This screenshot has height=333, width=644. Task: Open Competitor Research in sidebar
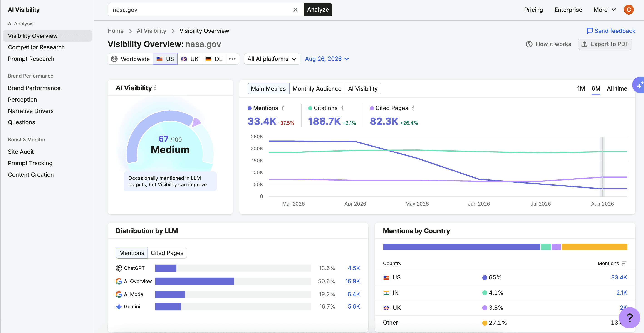click(x=36, y=47)
